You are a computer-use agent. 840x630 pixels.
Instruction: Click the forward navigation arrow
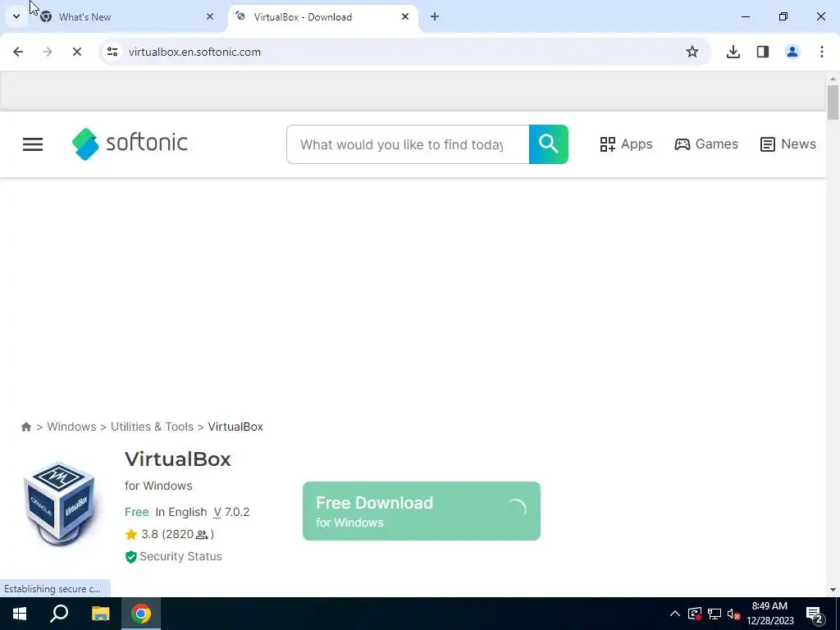(48, 52)
